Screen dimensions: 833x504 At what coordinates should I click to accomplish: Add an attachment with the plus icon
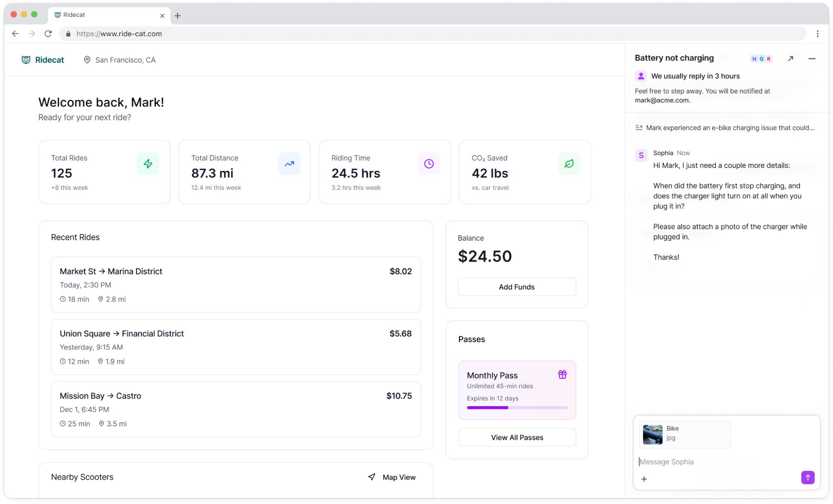coord(644,479)
